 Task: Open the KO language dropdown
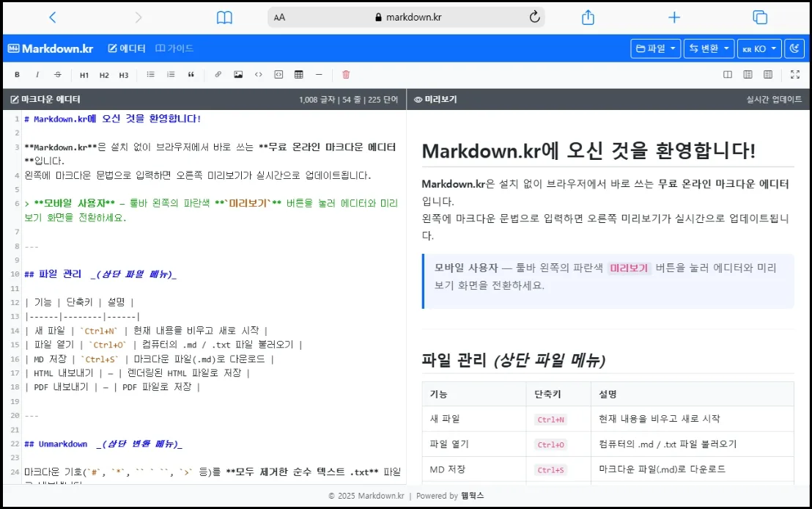point(759,48)
